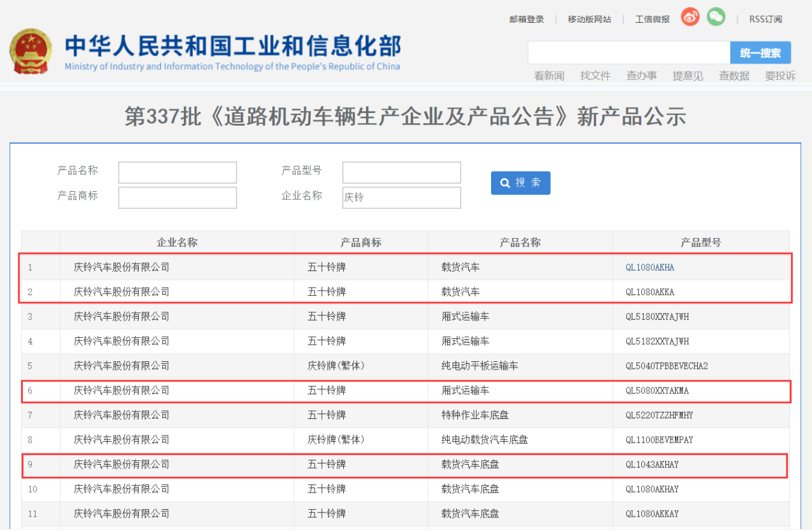The height and width of the screenshot is (532, 812).
Task: Open product model link QL1080AKHA
Action: tap(649, 267)
